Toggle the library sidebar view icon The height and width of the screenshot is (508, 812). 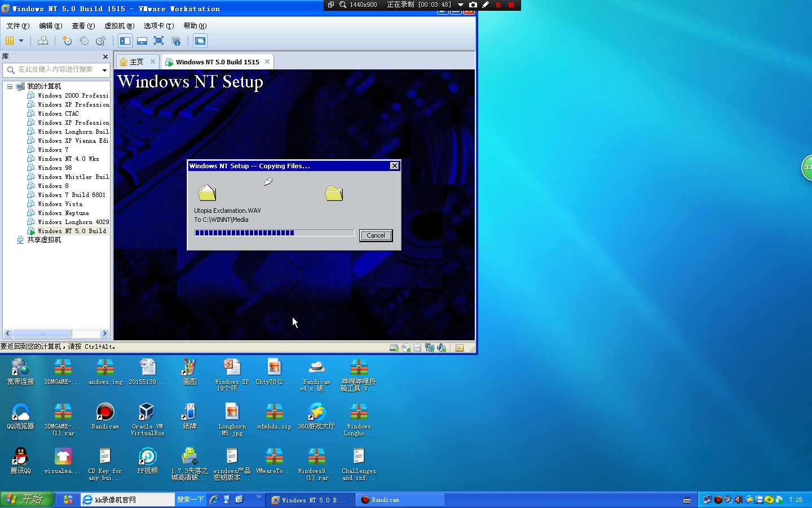[125, 41]
